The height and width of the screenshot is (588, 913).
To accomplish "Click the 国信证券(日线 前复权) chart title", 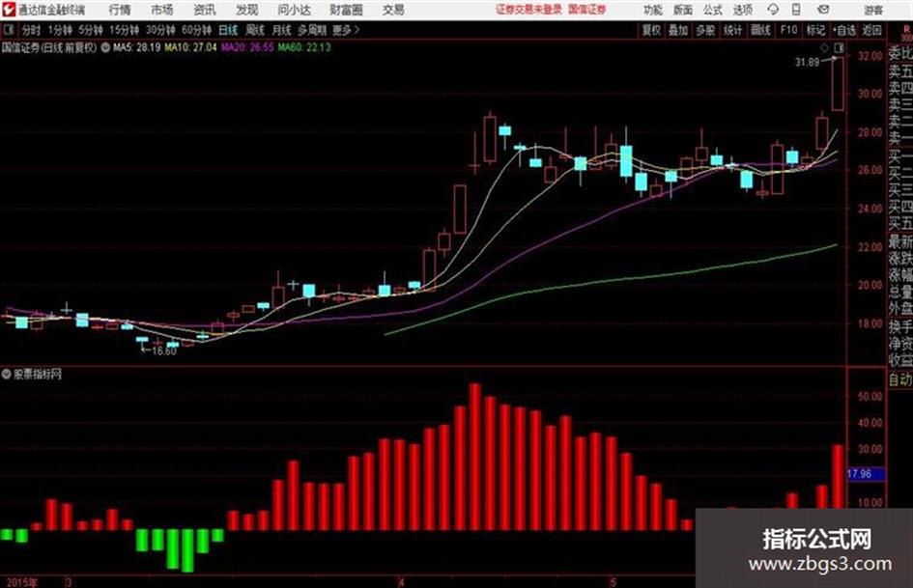I will coord(49,47).
